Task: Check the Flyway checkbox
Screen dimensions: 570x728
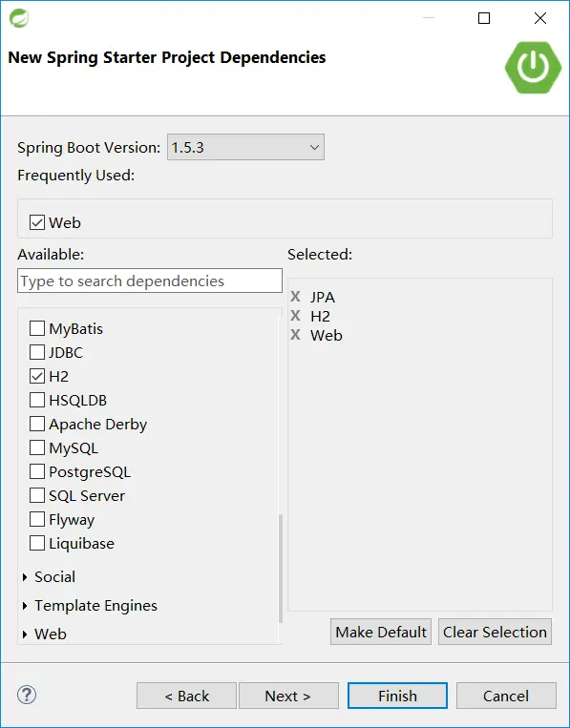Action: (37, 519)
